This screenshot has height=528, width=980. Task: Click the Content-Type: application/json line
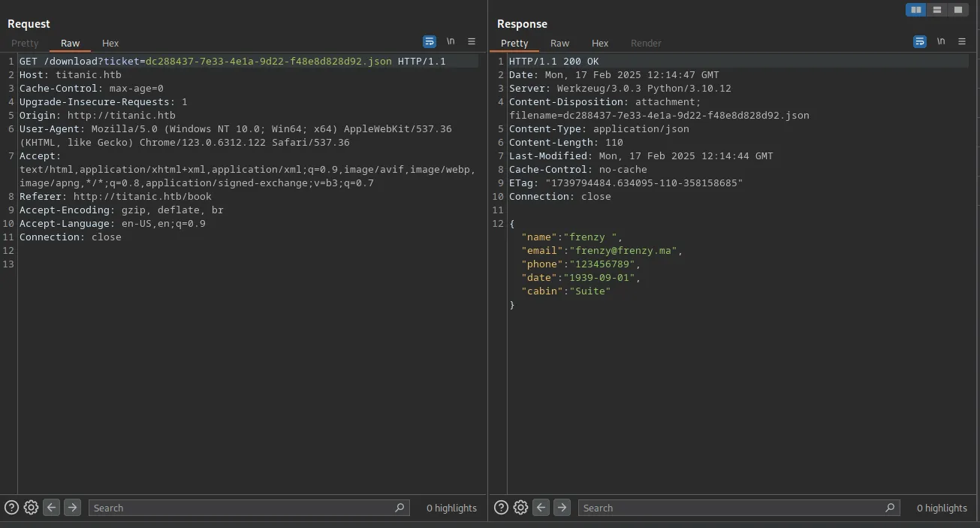[599, 128]
